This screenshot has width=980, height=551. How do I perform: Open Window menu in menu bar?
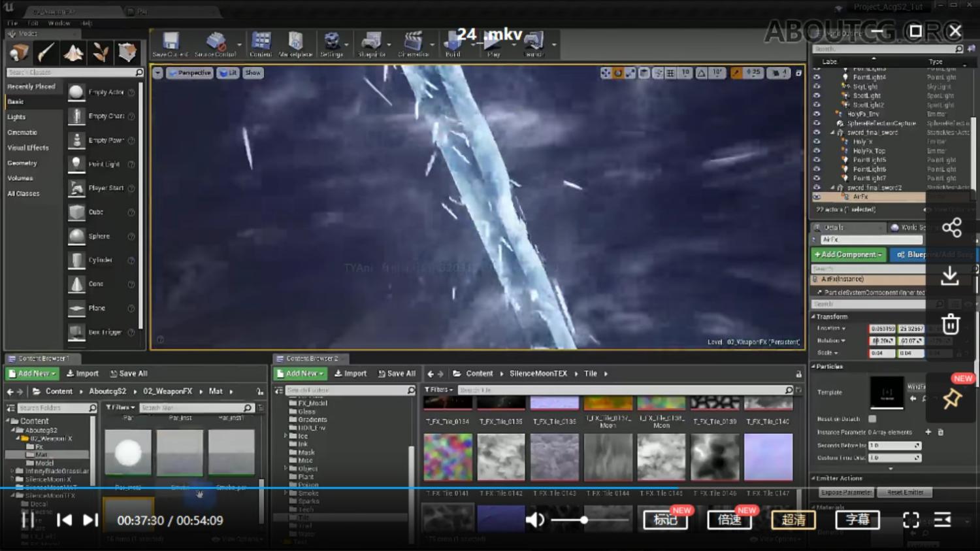(x=59, y=23)
